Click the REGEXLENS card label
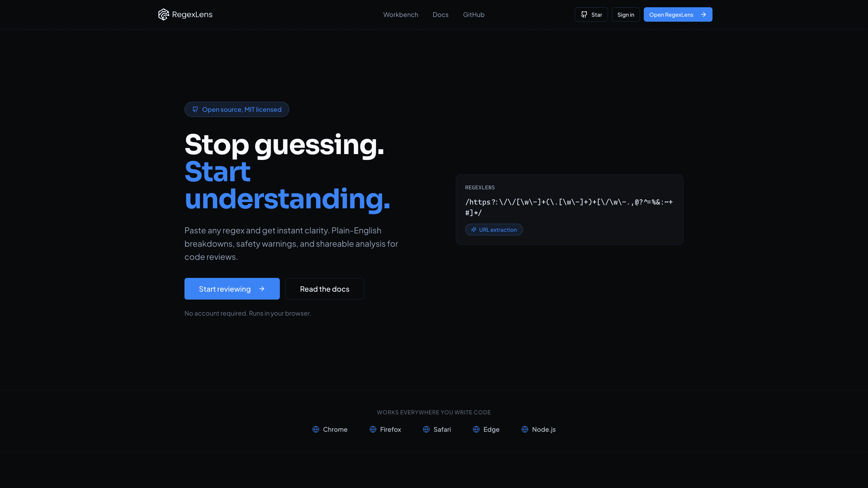 click(480, 188)
